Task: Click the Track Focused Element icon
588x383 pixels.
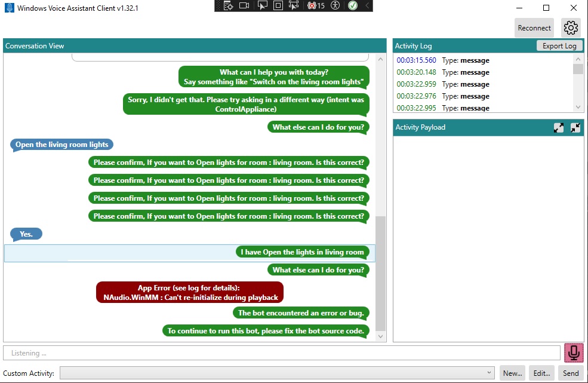Action: coord(294,5)
